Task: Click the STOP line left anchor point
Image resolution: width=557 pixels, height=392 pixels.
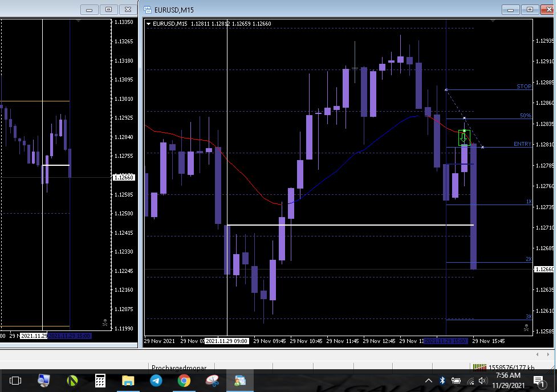Action: pos(446,89)
